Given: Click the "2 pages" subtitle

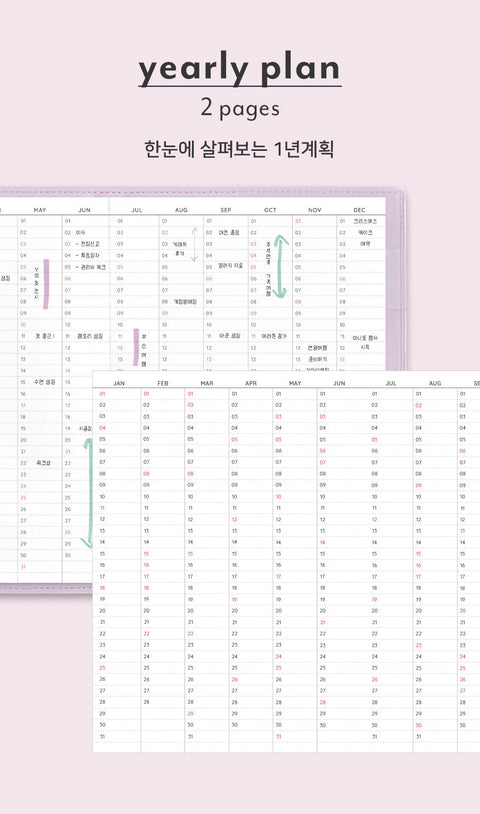Looking at the screenshot, I should click(x=240, y=108).
